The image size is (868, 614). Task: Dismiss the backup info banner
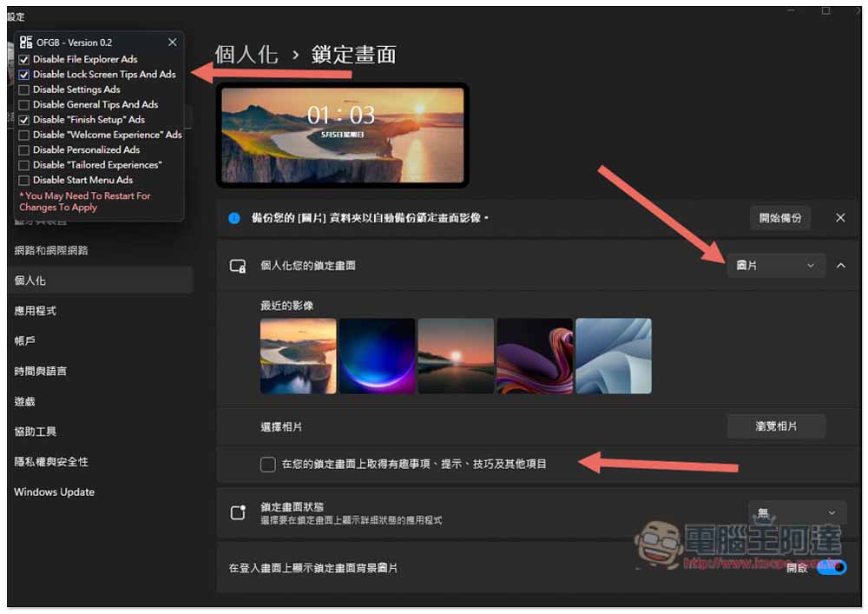(840, 218)
